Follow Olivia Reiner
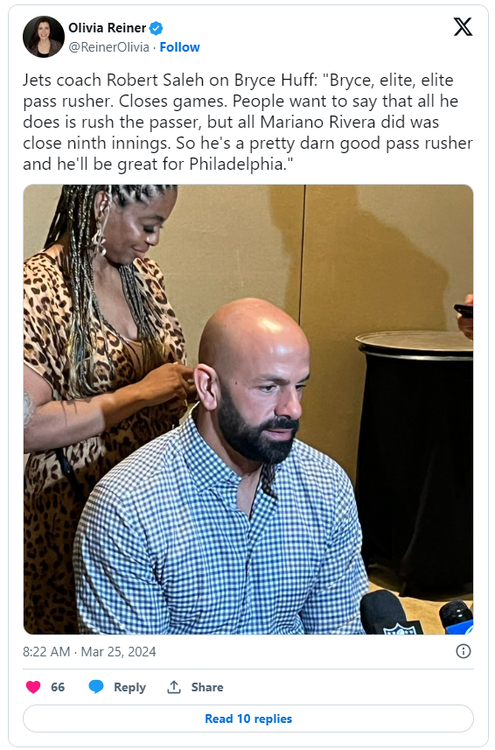This screenshot has width=495, height=750. (x=180, y=47)
